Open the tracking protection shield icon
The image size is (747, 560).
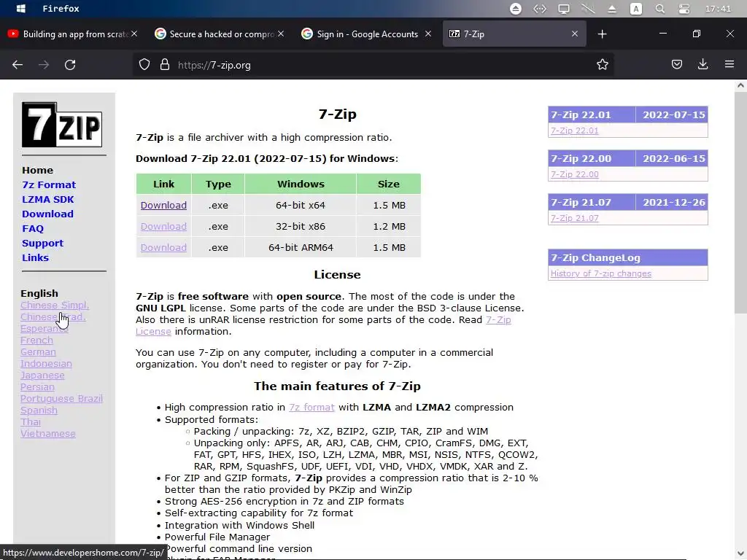144,65
